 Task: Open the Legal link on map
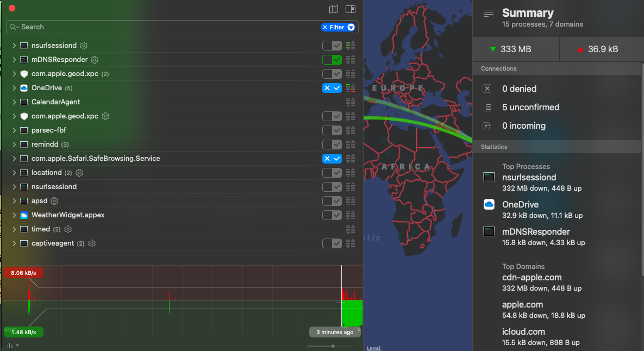click(x=373, y=348)
